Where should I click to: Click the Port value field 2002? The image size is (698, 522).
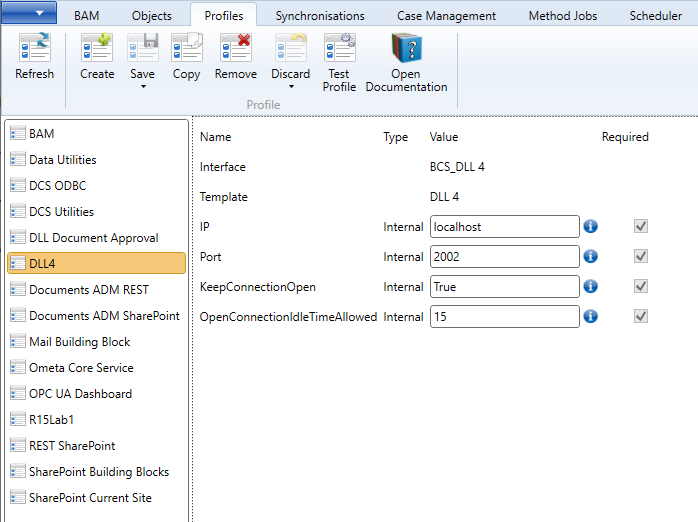(505, 256)
